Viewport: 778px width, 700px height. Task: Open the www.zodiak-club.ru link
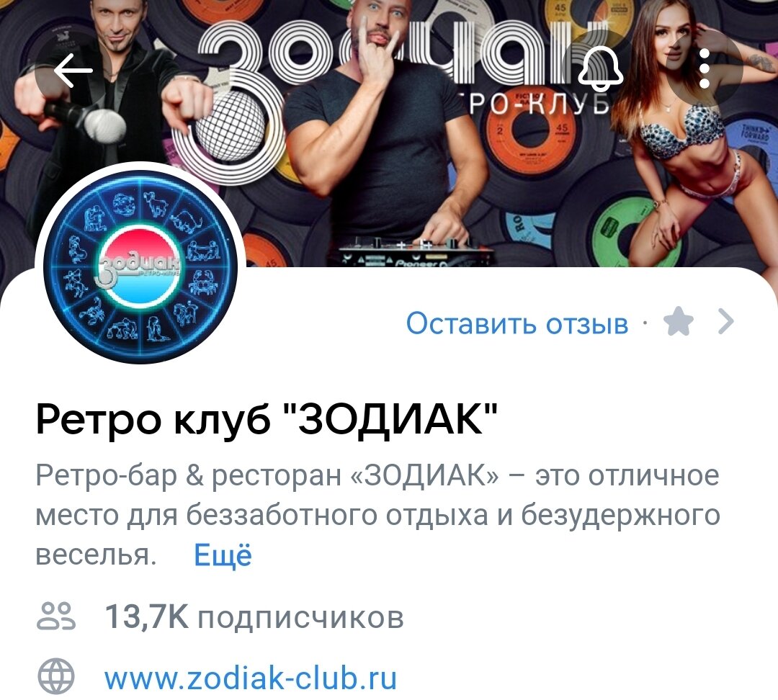click(x=251, y=677)
